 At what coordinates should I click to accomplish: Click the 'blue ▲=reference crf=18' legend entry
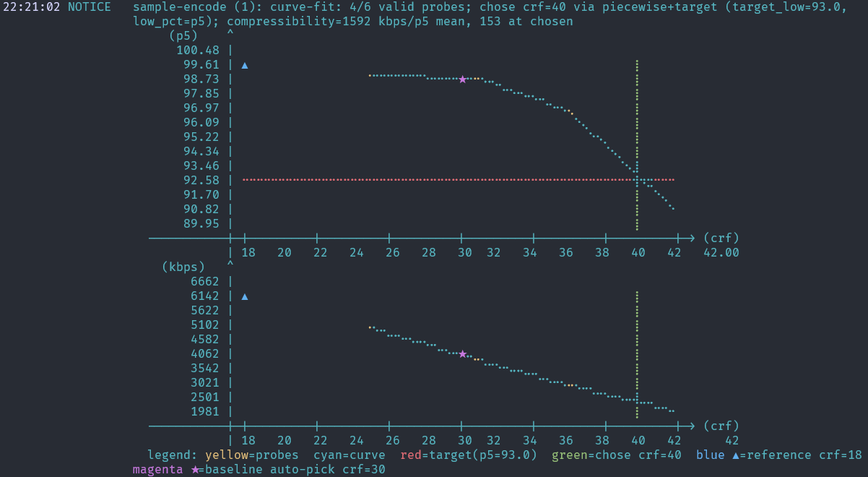779,455
